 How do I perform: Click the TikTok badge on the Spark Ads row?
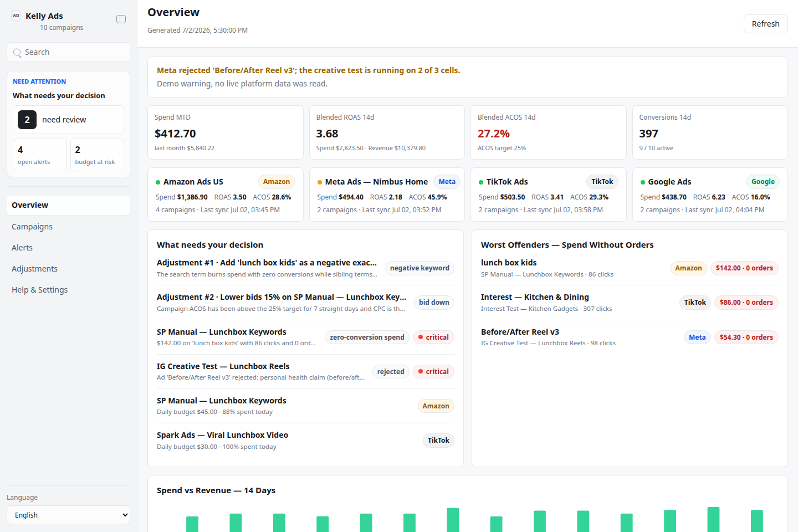point(438,441)
